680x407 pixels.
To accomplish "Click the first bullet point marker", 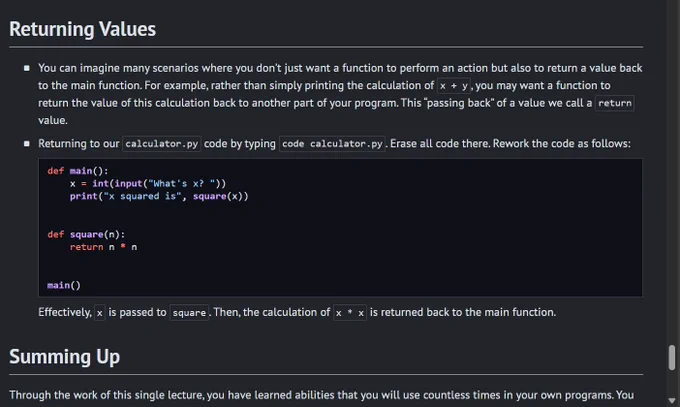I will (x=27, y=68).
